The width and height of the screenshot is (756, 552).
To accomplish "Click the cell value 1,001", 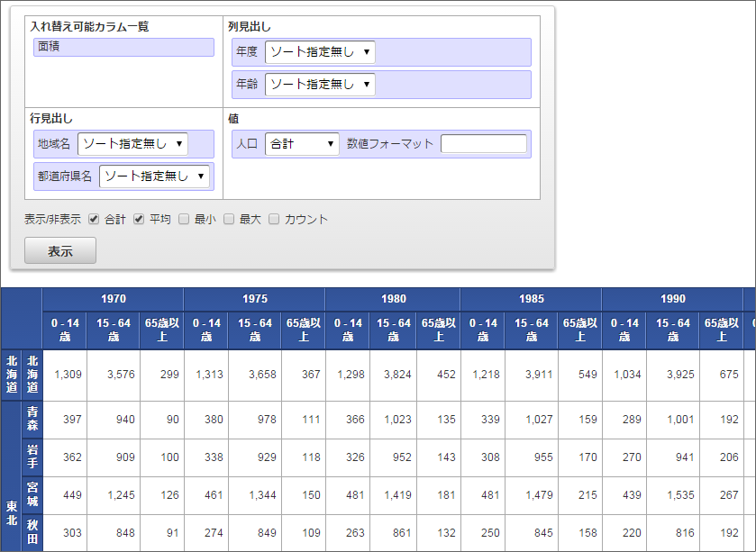I will (x=680, y=420).
